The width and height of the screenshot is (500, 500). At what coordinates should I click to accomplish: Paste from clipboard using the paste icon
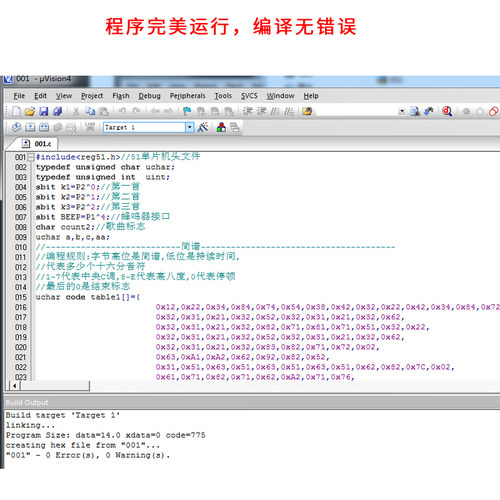coord(104,111)
